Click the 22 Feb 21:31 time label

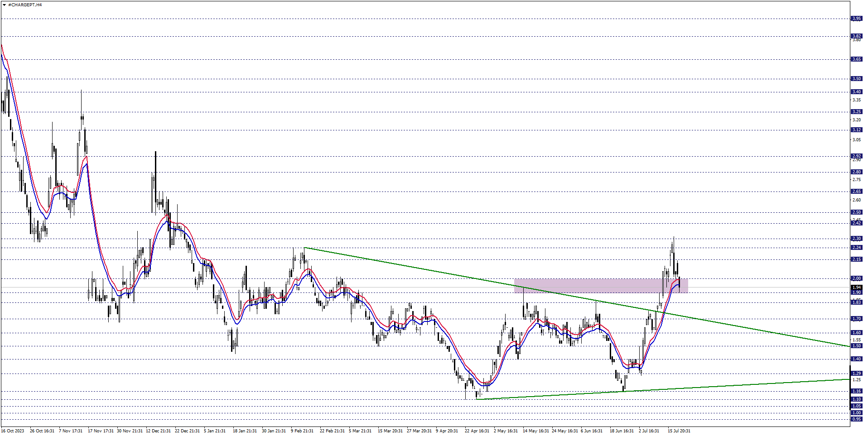point(333,431)
